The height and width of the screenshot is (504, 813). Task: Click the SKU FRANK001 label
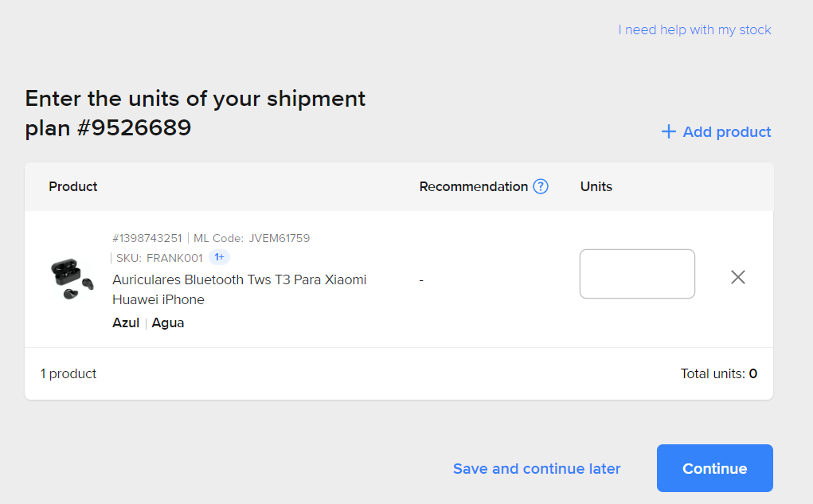point(159,258)
